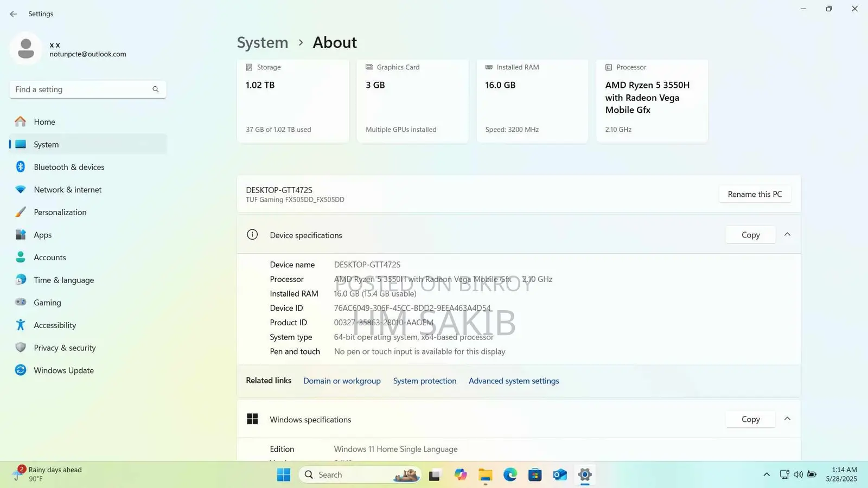Open Accessibility settings
The height and width of the screenshot is (488, 868).
point(88,325)
